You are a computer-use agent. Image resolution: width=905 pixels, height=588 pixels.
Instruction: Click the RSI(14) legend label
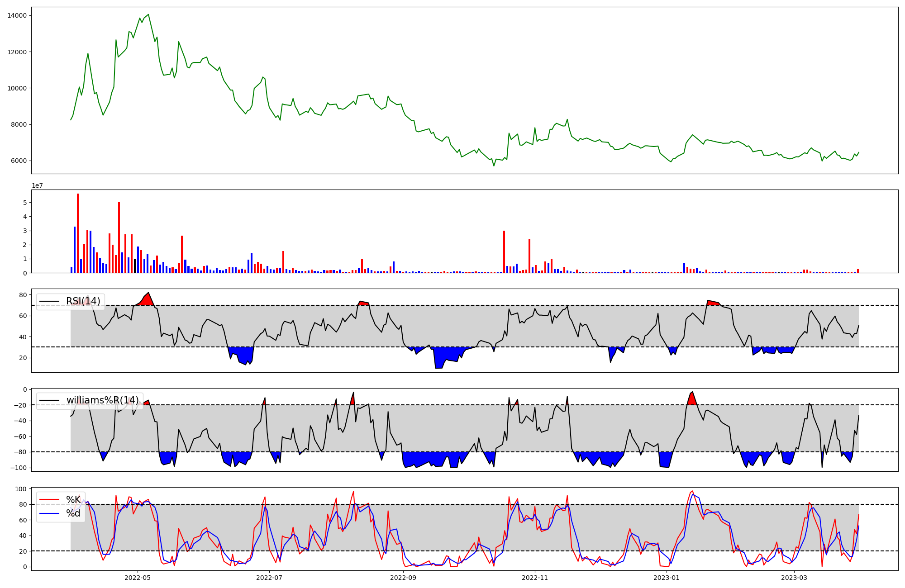coord(83,301)
